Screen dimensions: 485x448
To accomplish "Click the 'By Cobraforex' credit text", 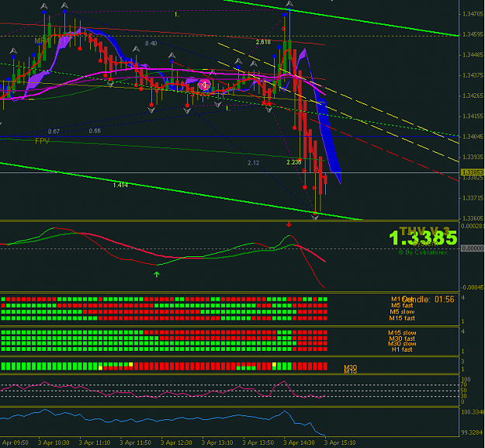I will tap(423, 252).
